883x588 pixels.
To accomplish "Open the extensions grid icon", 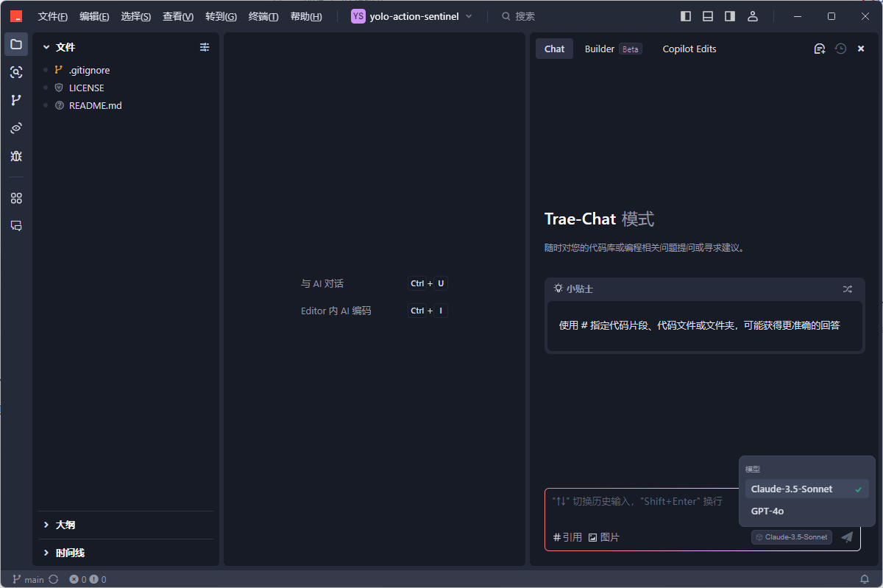I will (16, 198).
